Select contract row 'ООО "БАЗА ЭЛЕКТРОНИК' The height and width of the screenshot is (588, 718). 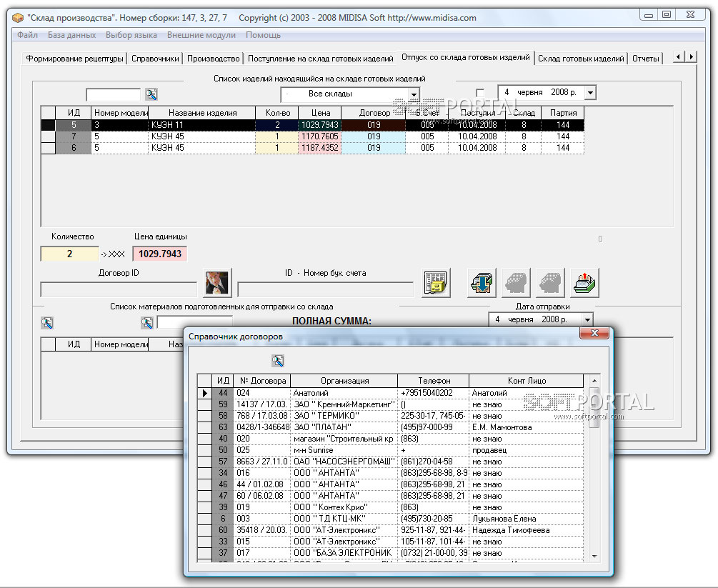391,553
